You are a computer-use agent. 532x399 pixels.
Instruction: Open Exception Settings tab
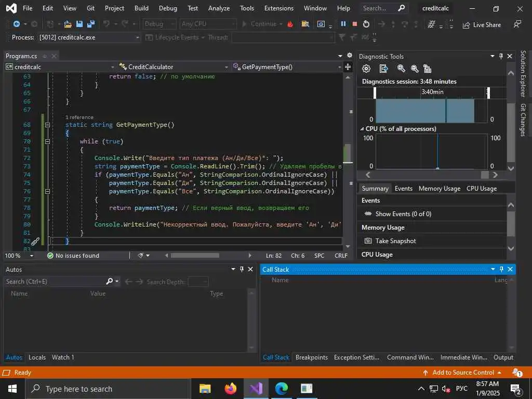356,357
